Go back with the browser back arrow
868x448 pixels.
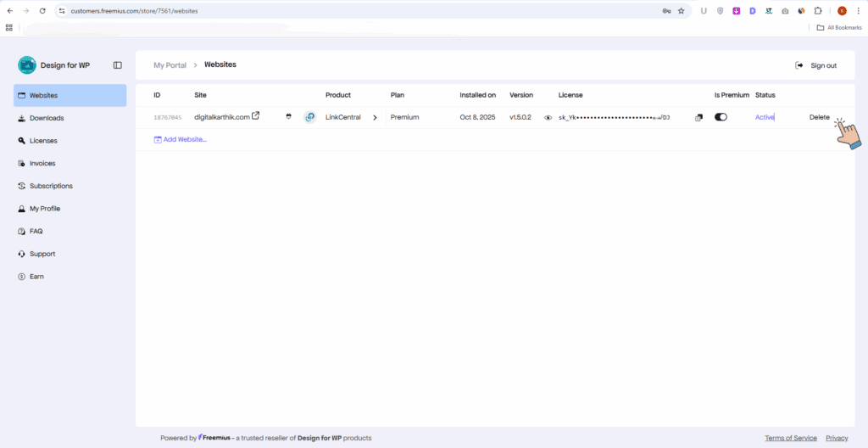click(10, 10)
